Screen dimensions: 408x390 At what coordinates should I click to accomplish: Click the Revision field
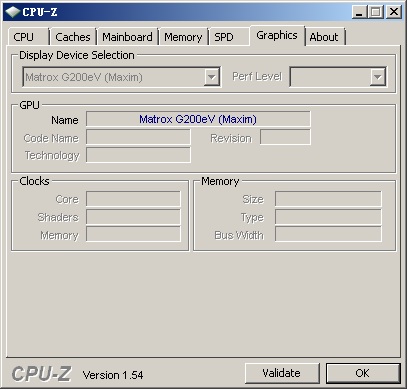(285, 137)
